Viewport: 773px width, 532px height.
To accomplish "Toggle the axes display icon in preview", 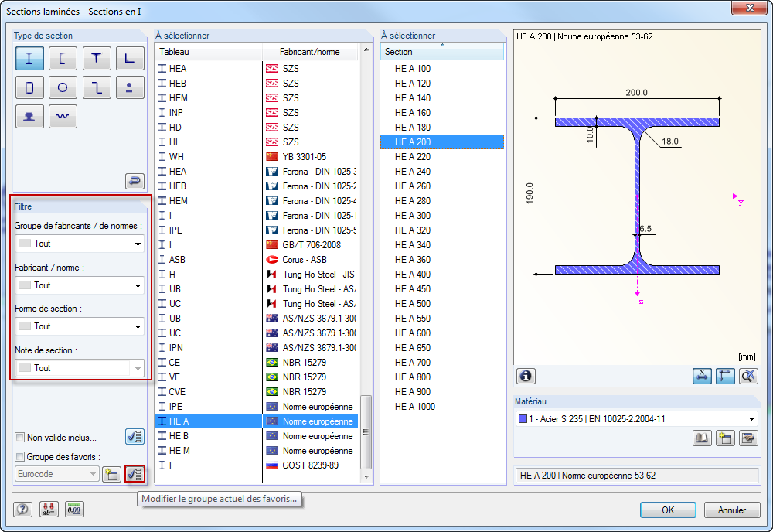I will tap(725, 377).
